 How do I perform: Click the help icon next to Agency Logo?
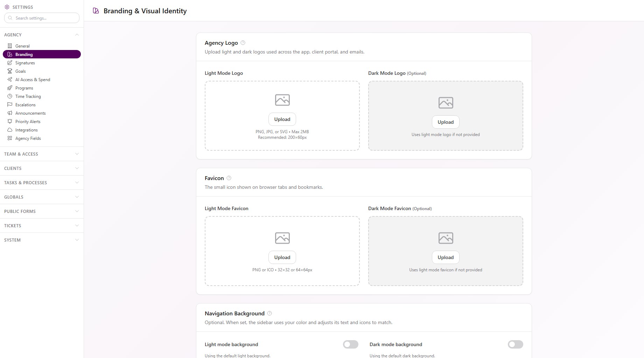click(243, 43)
